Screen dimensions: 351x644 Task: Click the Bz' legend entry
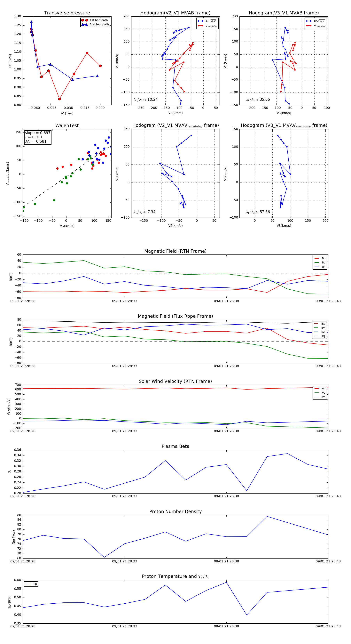(320, 332)
